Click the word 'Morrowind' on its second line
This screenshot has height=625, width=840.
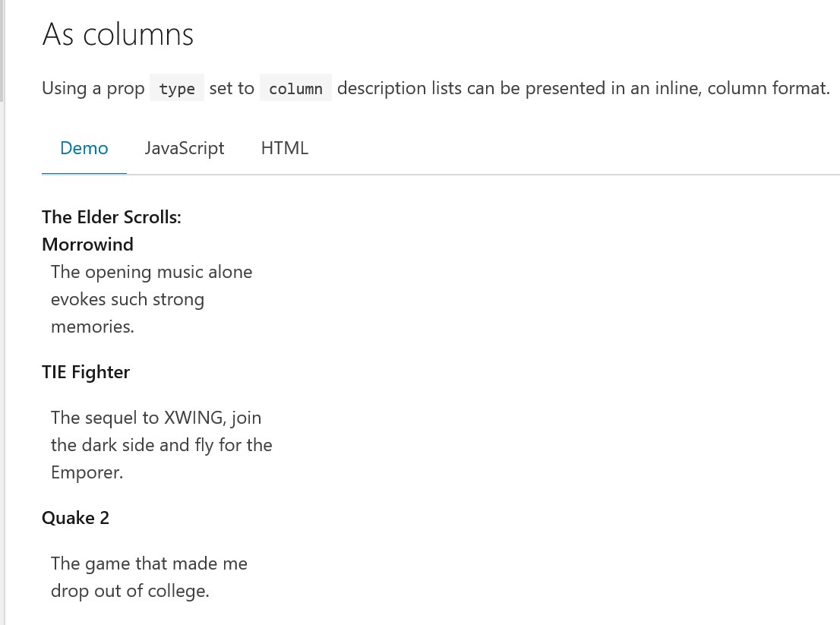point(87,244)
